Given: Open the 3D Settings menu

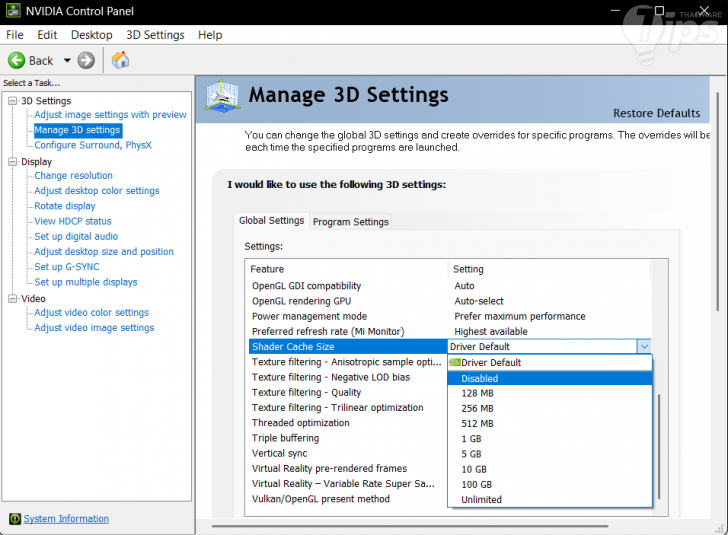Looking at the screenshot, I should 155,35.
